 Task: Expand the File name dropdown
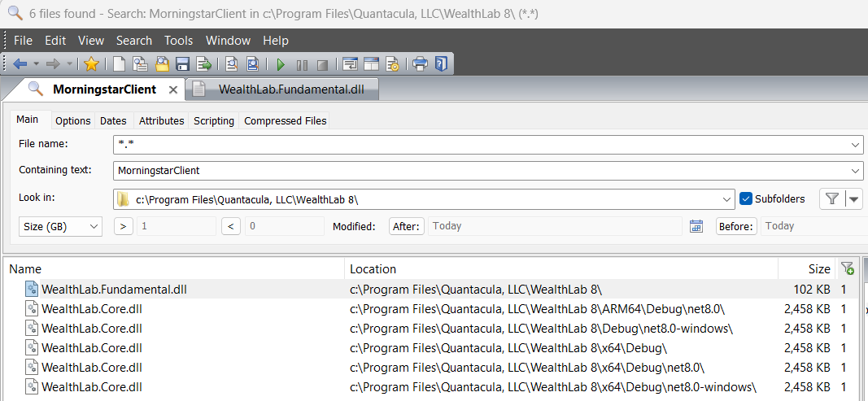[855, 144]
